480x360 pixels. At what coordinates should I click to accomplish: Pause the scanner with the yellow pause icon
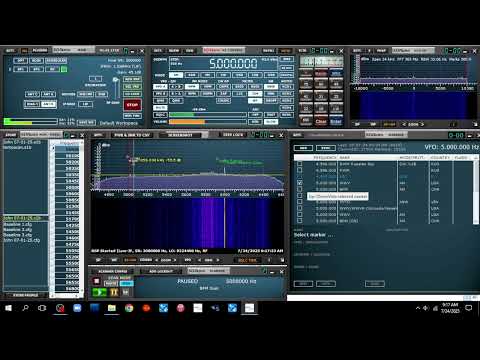point(114,292)
